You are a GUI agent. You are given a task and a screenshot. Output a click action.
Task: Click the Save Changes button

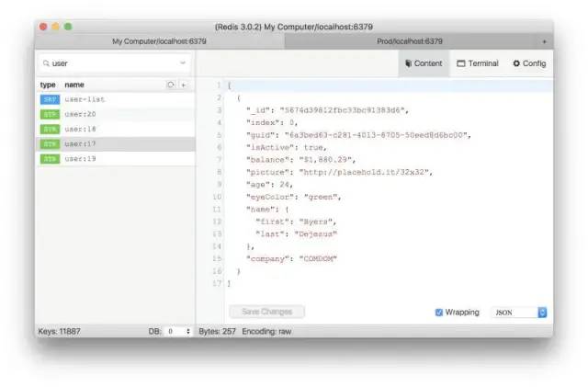266,312
